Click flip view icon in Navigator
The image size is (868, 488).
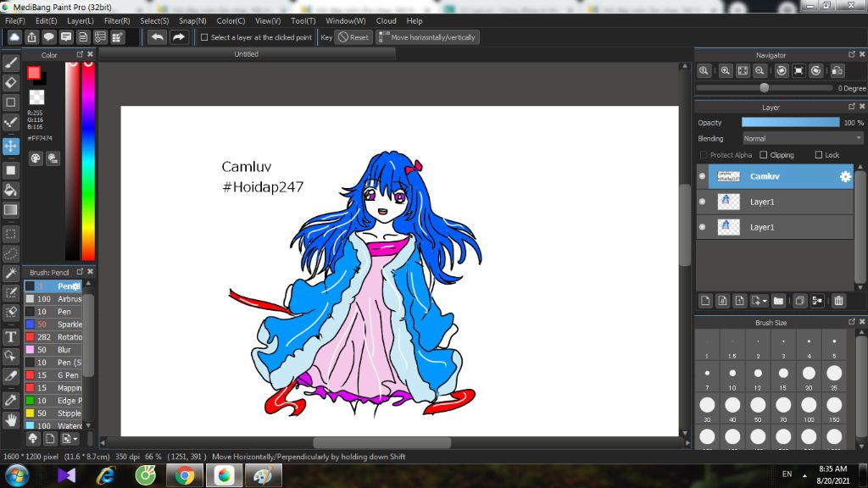pyautogui.click(x=837, y=71)
